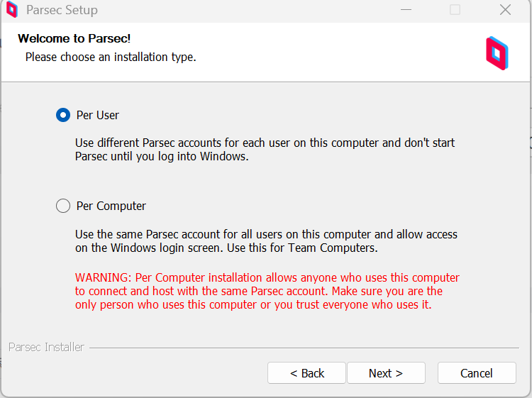532x398 pixels.
Task: Click "Please choose an installation type." subtitle
Action: (x=111, y=57)
